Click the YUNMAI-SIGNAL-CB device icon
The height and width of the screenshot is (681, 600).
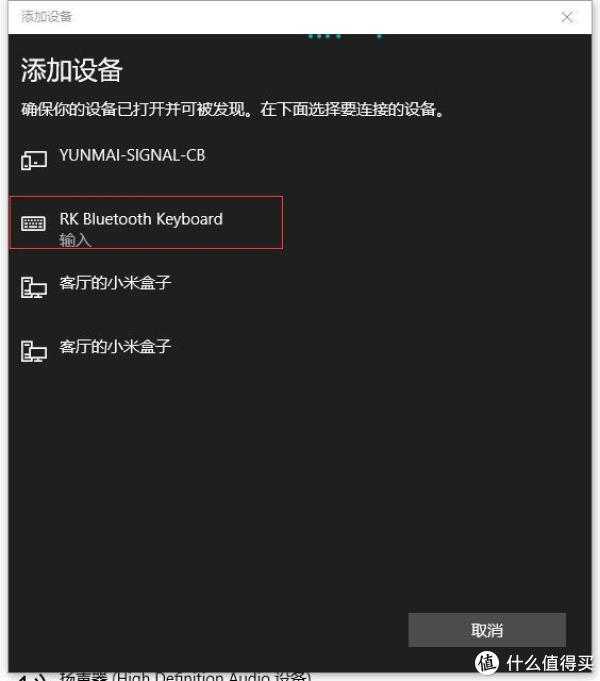coord(34,160)
